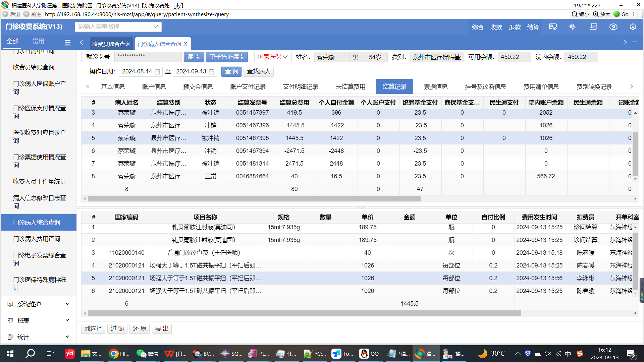644x362 pixels.
Task: Switch to the 票据信息 tab
Action: coord(435,87)
